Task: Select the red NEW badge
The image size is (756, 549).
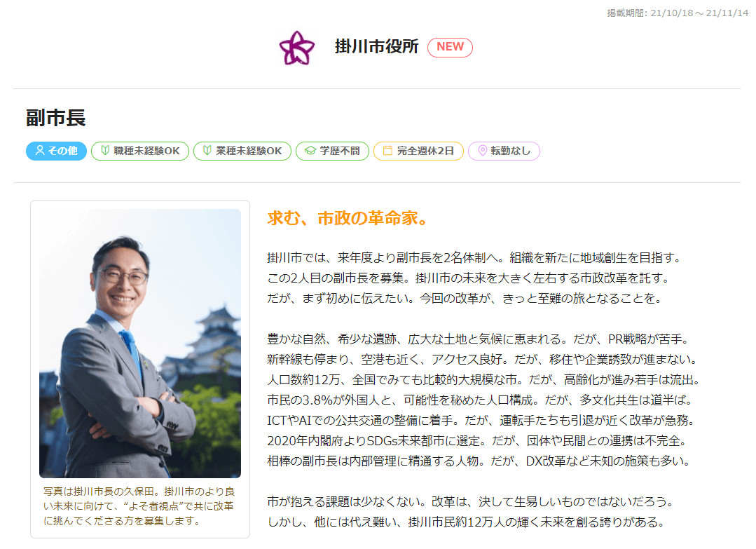Action: (x=450, y=47)
